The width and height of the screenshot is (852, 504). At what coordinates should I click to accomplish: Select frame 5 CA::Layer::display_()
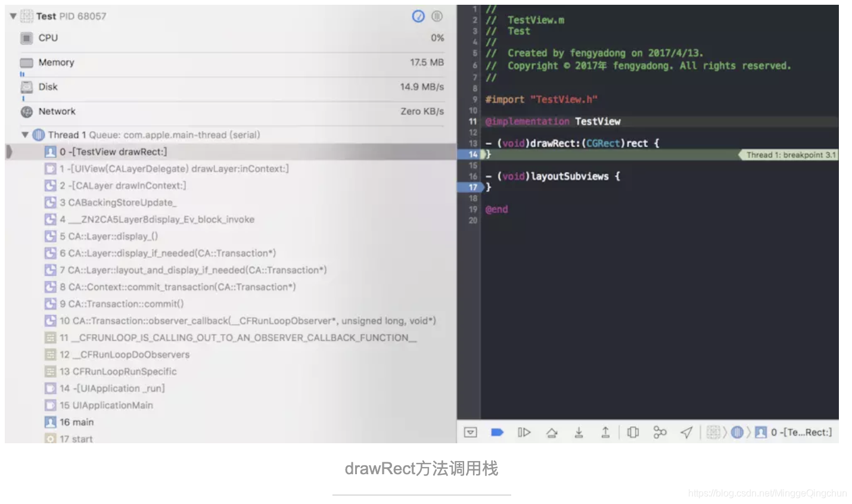pyautogui.click(x=231, y=237)
